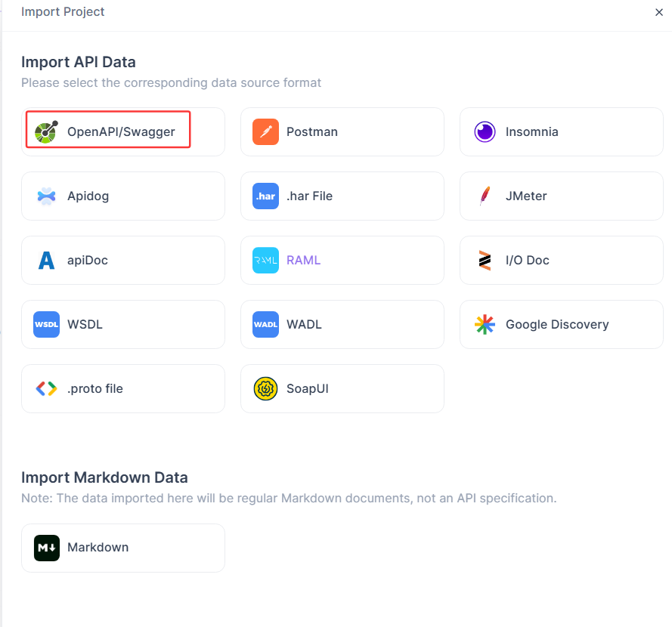Select the OpenAPI/Swagger import icon
672x627 pixels.
coord(46,131)
